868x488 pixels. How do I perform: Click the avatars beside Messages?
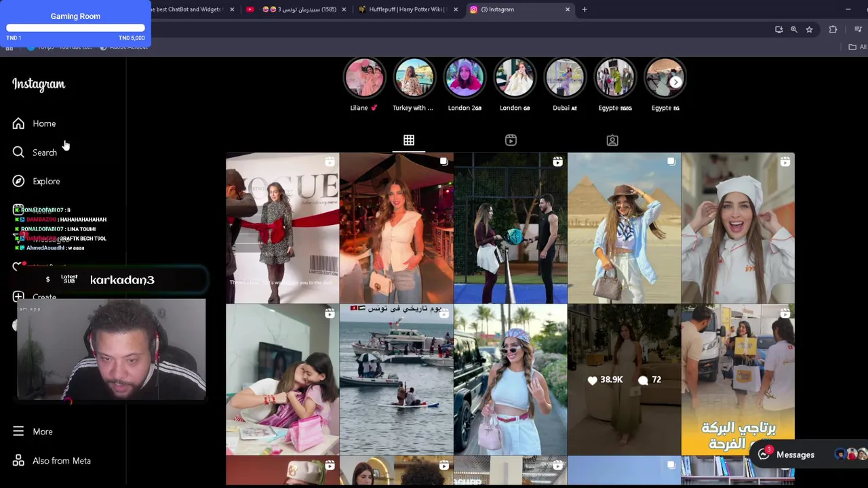[852, 455]
